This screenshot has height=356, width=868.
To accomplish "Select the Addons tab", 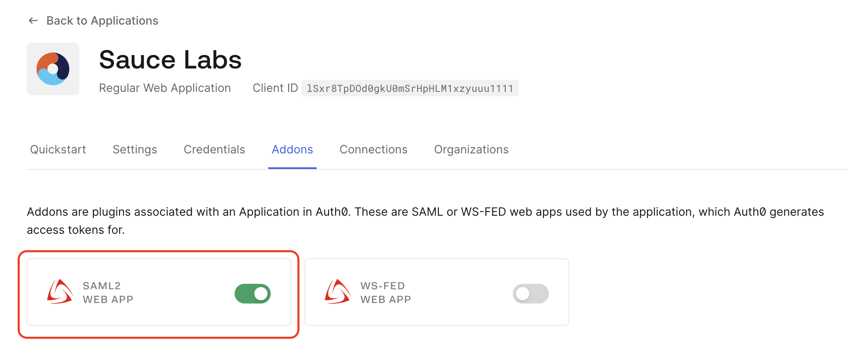I will 292,150.
